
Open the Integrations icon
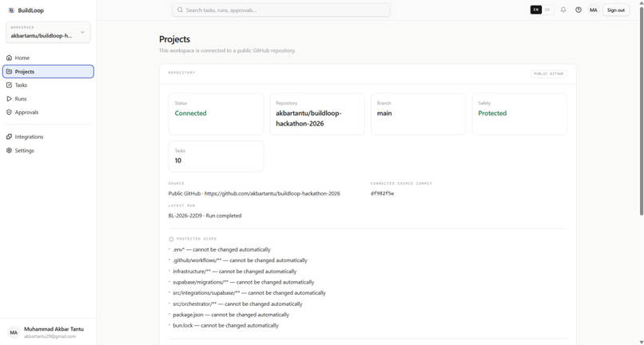coord(9,137)
